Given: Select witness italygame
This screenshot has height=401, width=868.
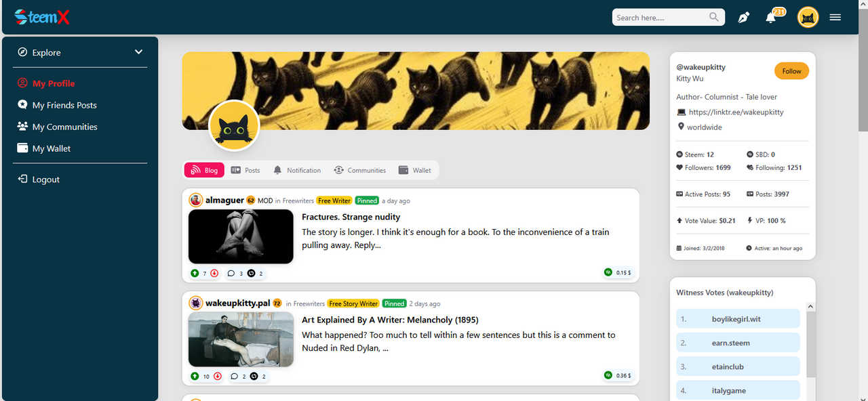Looking at the screenshot, I should click(738, 390).
